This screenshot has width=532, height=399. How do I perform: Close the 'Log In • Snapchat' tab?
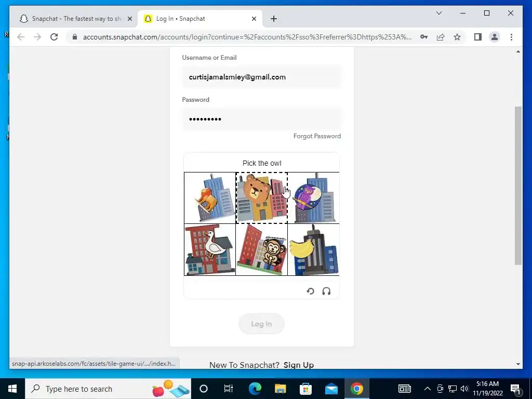coord(254,19)
